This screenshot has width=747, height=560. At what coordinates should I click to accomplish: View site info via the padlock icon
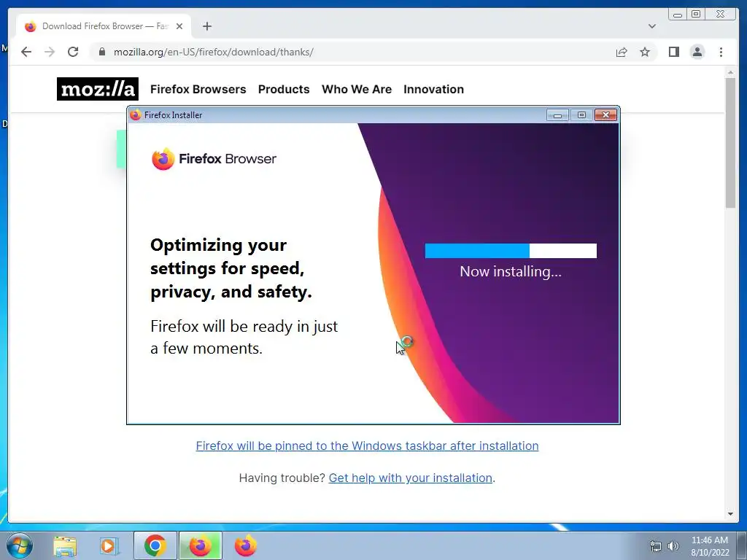coord(101,52)
